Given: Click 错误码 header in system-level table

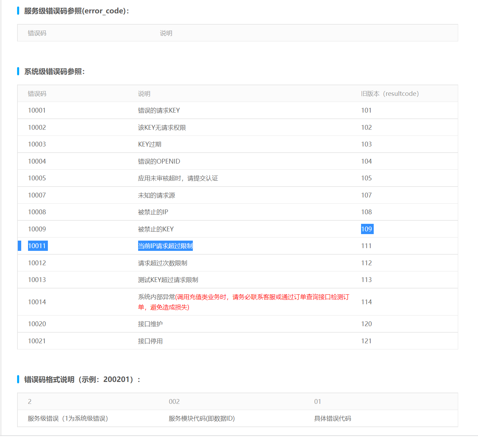Looking at the screenshot, I should pos(37,94).
